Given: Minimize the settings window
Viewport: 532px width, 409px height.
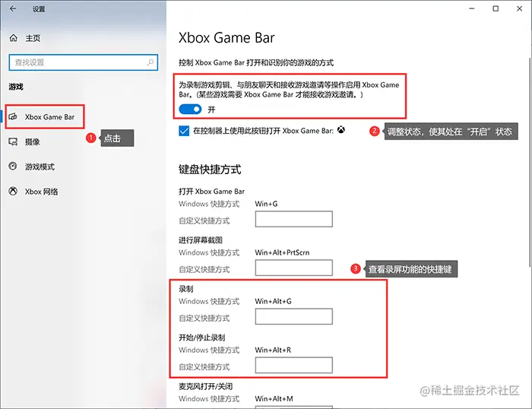Looking at the screenshot, I should coord(472,8).
